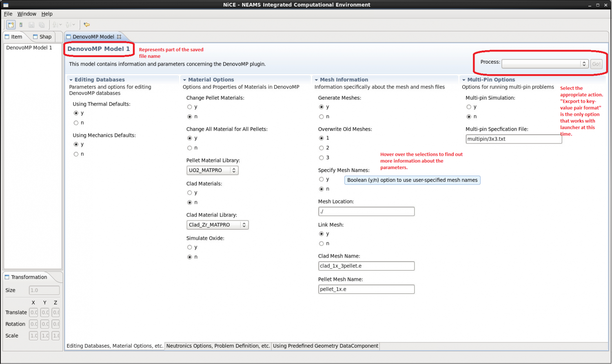Screen dimensions: 612x364
Task: Open the previous annotation dropdown arrow
Action: click(x=74, y=25)
